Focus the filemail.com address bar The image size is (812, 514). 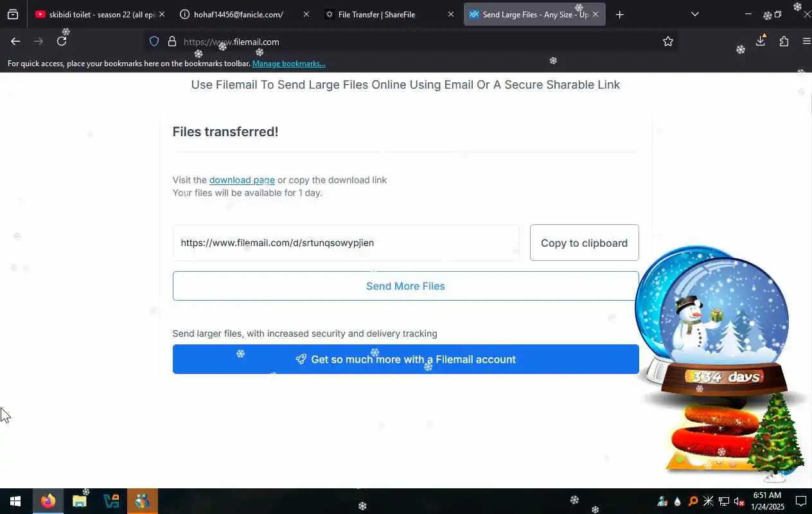[x=411, y=42]
